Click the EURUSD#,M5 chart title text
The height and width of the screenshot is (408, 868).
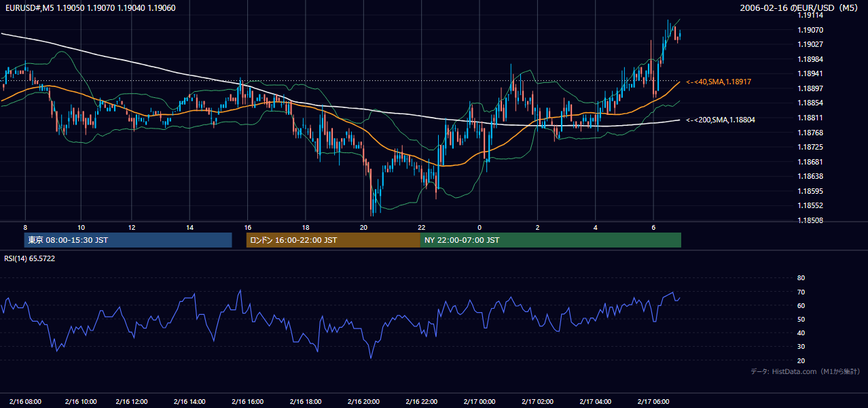pyautogui.click(x=90, y=8)
